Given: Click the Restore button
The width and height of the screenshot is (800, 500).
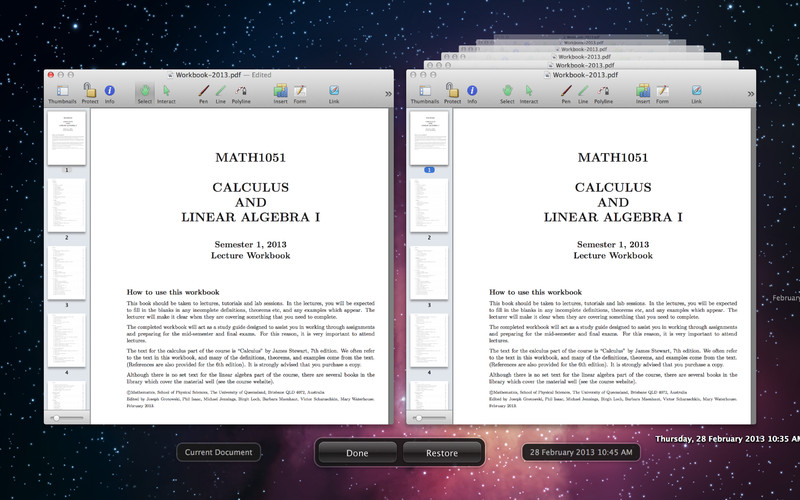Looking at the screenshot, I should [442, 453].
